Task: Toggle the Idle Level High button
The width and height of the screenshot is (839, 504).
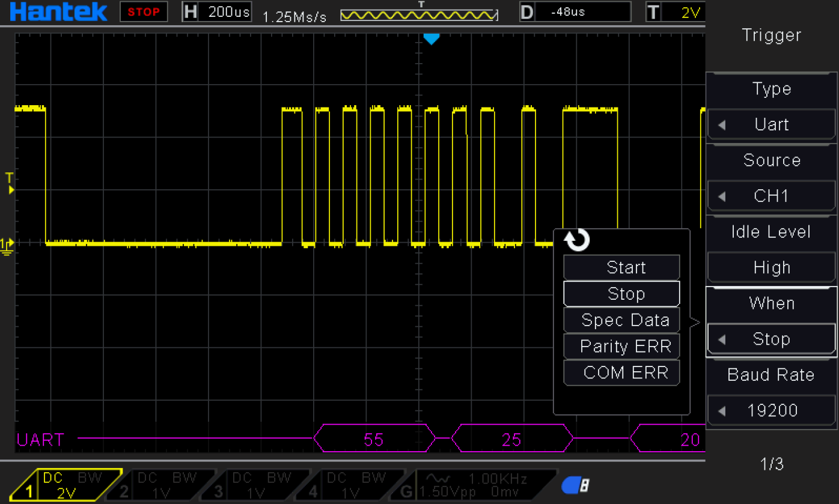Action: [x=771, y=267]
